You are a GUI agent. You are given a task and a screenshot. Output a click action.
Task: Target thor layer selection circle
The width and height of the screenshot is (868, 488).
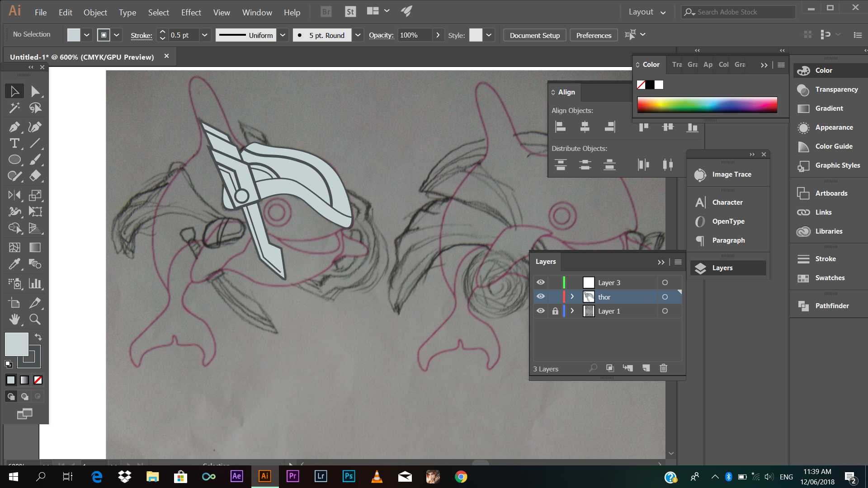click(665, 297)
